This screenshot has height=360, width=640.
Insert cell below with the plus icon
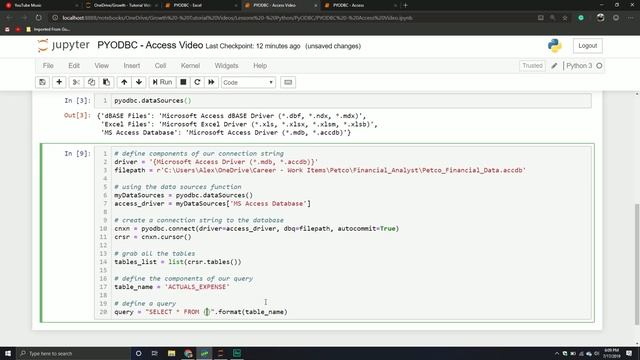click(59, 82)
